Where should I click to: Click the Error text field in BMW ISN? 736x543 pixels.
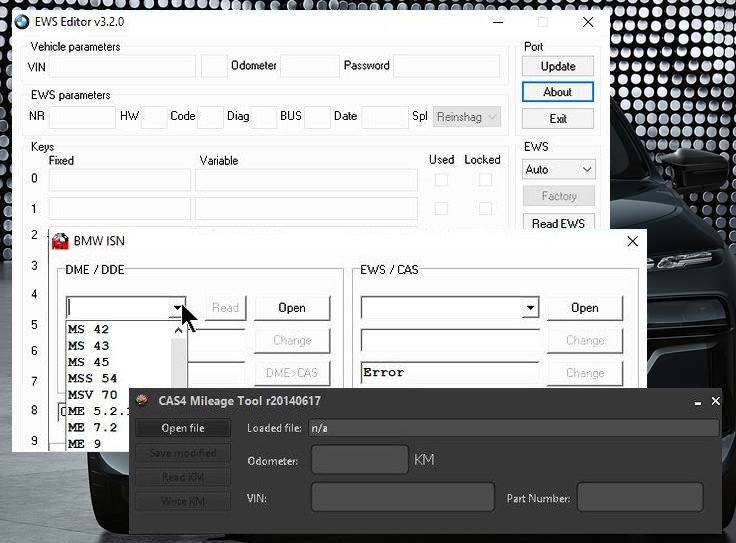pyautogui.click(x=450, y=373)
